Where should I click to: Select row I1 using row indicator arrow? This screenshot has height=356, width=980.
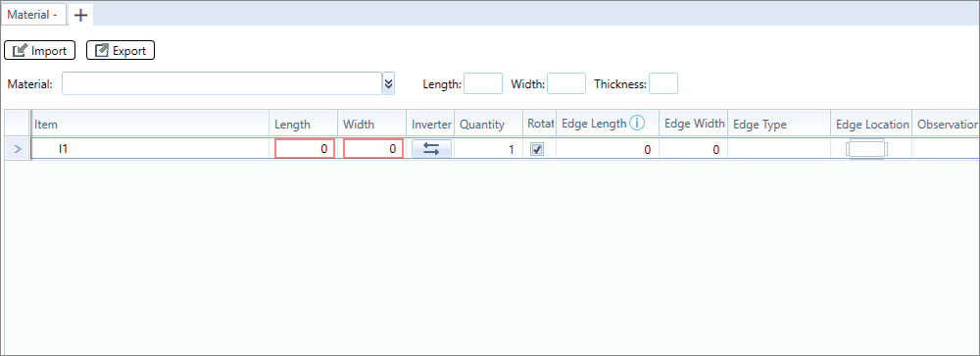pos(17,149)
